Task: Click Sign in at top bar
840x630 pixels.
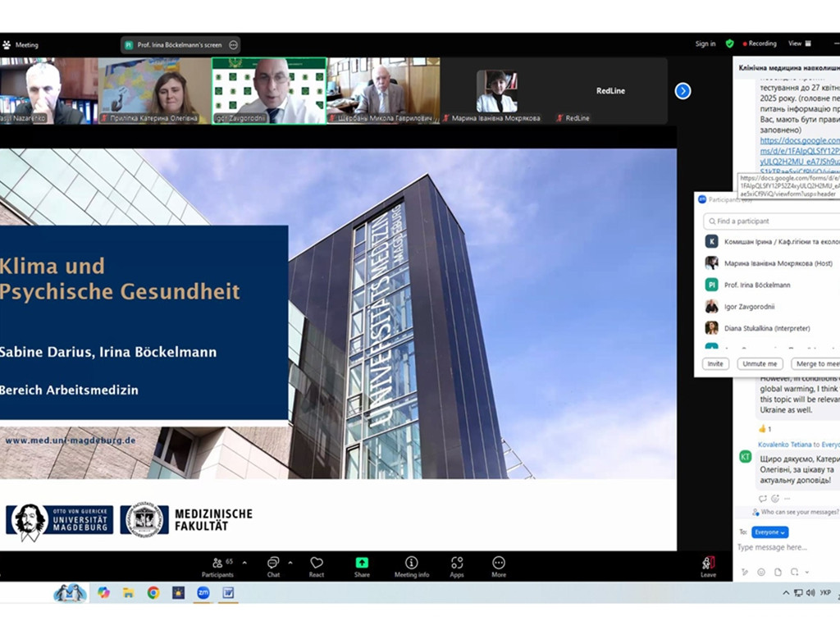Action: pos(705,44)
